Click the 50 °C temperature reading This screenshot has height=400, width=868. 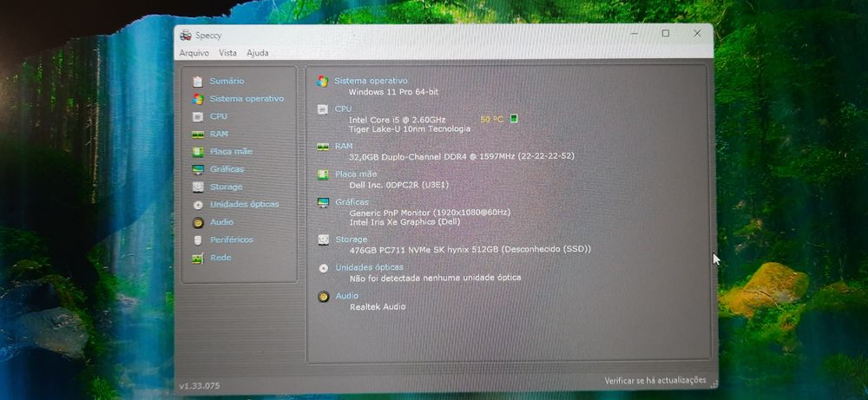pos(491,119)
